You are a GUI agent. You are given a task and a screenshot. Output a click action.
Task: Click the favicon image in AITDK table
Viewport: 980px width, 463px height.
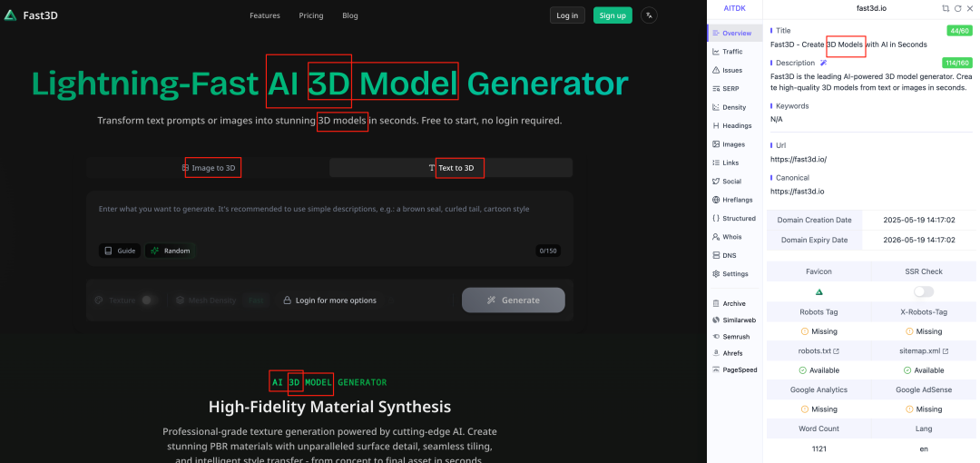(818, 292)
